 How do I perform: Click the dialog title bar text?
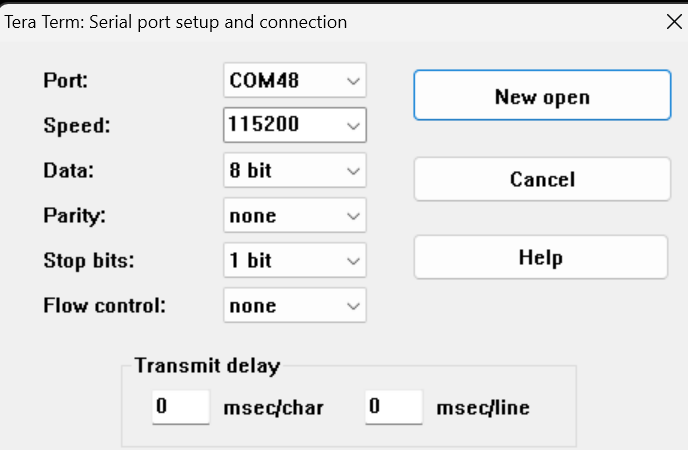176,22
